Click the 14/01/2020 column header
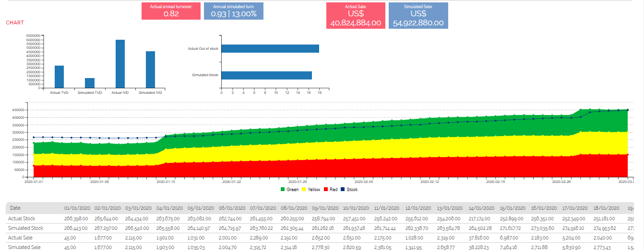The width and height of the screenshot is (644, 250). (482, 208)
